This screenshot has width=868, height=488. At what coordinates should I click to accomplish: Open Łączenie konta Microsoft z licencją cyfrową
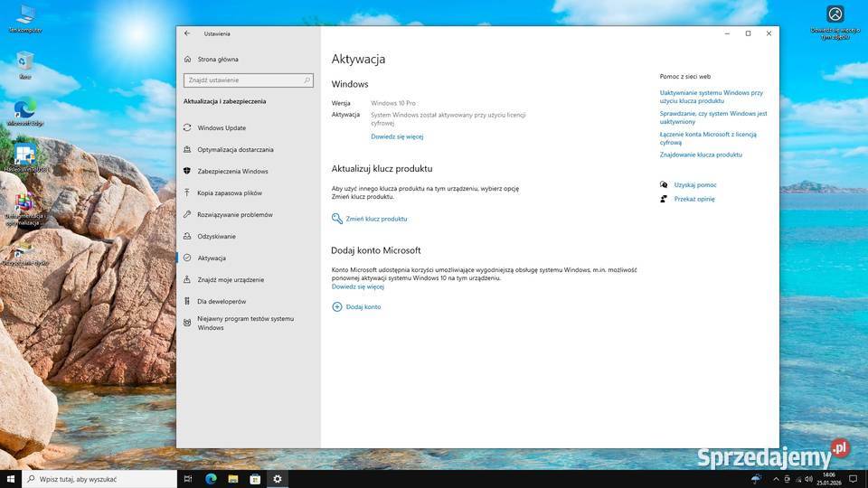[708, 138]
